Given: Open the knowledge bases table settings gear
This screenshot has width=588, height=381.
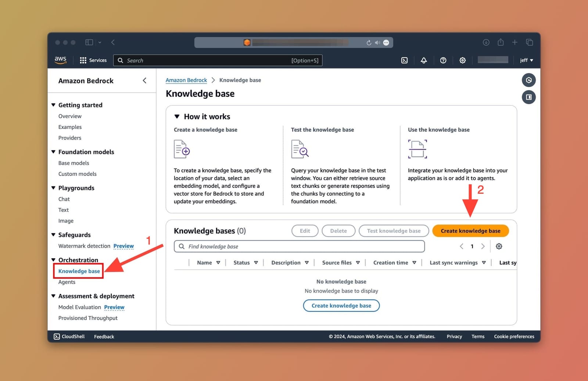Looking at the screenshot, I should click(499, 246).
